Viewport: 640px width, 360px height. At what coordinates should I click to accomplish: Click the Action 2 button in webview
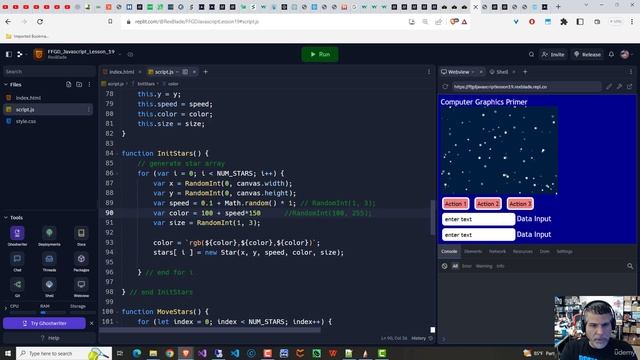pyautogui.click(x=488, y=204)
